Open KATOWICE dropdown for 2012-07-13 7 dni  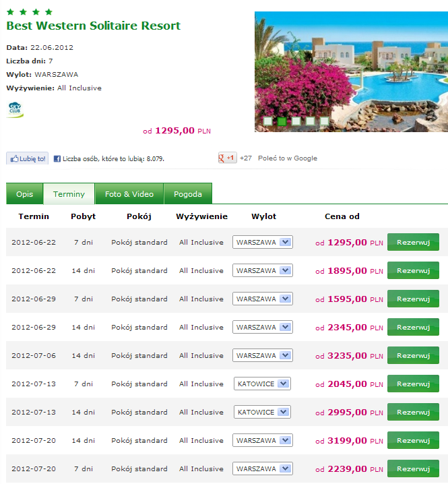[x=262, y=384]
